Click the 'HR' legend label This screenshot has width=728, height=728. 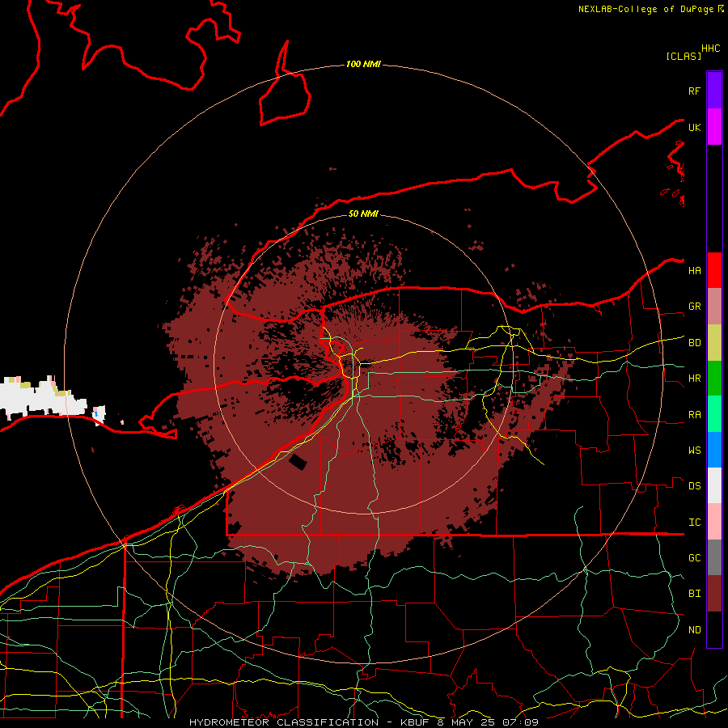[x=695, y=379]
